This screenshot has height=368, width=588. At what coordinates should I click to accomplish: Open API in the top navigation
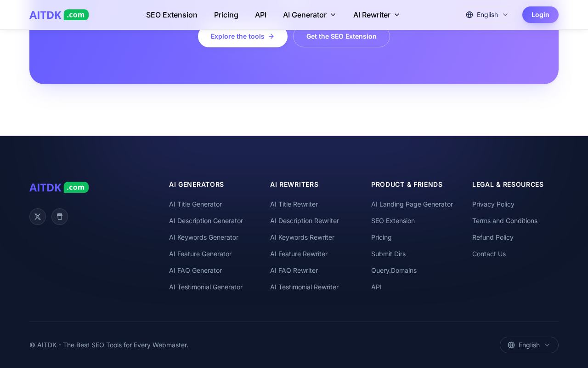[260, 15]
